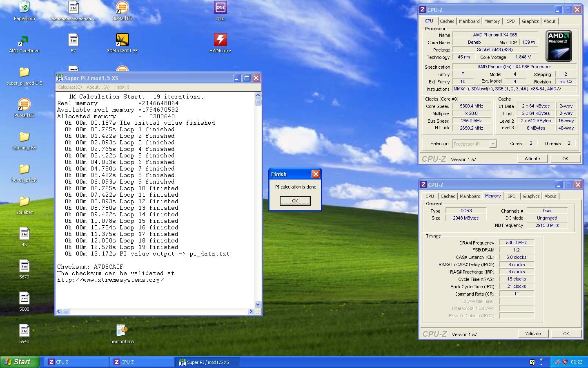Click Super PI horizontal scrollbar thumb
Image resolution: width=588 pixels, height=368 pixels.
click(x=66, y=311)
